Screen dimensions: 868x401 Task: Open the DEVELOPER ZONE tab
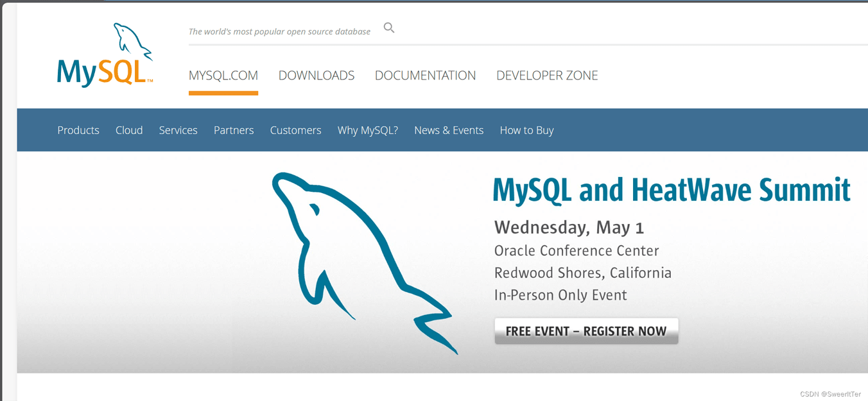coord(547,76)
